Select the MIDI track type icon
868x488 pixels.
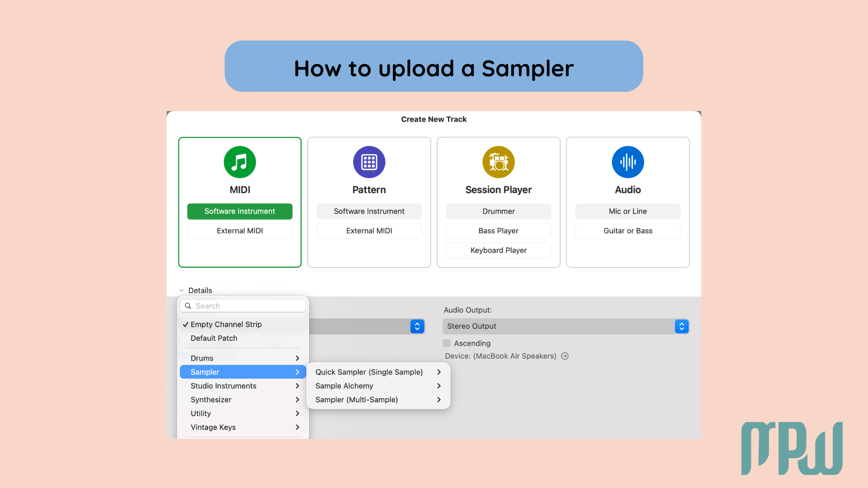240,162
